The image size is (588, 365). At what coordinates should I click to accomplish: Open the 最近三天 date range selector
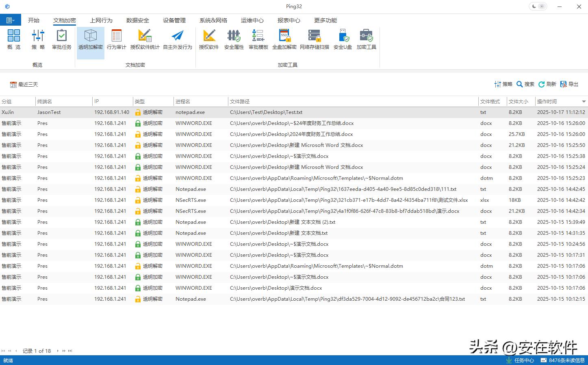[x=24, y=85]
